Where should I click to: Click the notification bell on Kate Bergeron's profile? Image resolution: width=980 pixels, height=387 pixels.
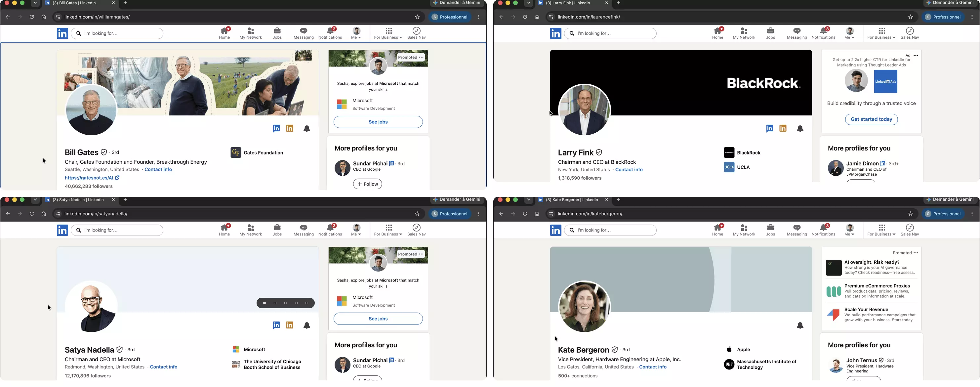tap(800, 325)
